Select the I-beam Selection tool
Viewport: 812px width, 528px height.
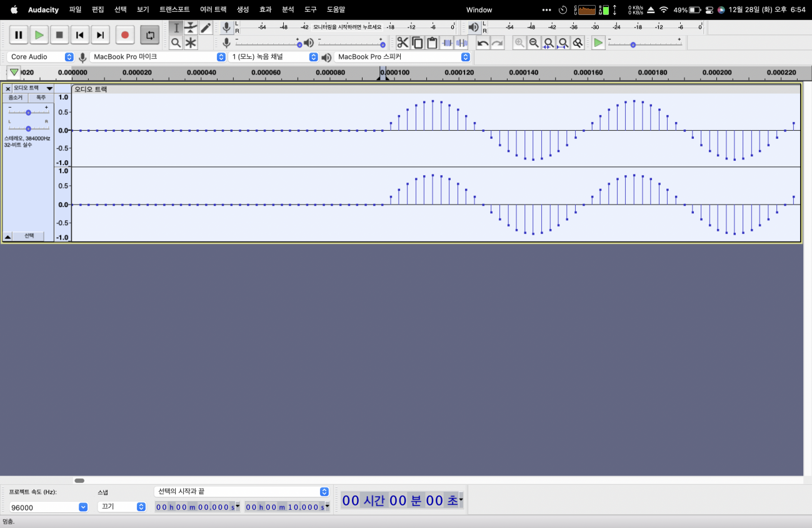[x=176, y=28]
